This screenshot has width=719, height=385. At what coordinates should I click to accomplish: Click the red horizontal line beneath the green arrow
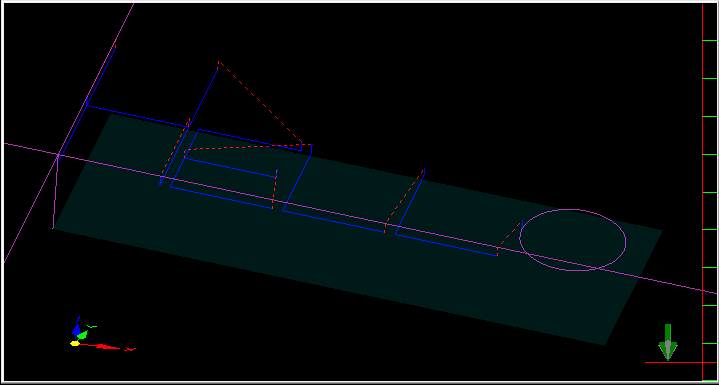(673, 363)
